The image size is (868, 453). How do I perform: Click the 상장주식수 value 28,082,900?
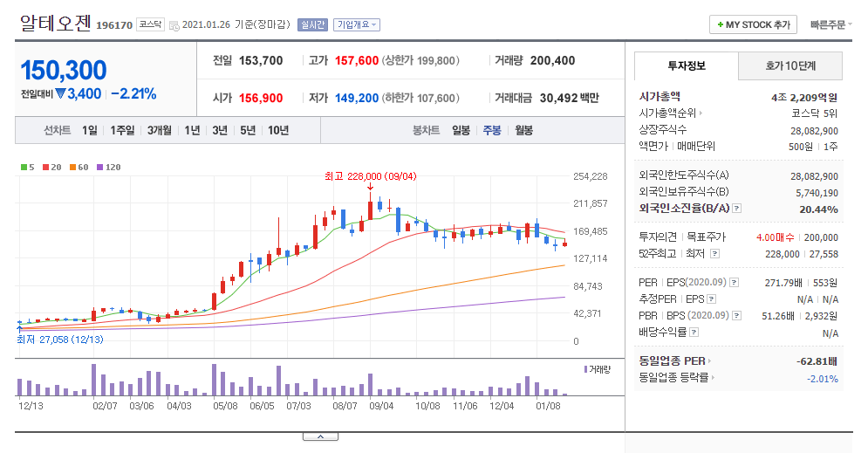pos(814,131)
